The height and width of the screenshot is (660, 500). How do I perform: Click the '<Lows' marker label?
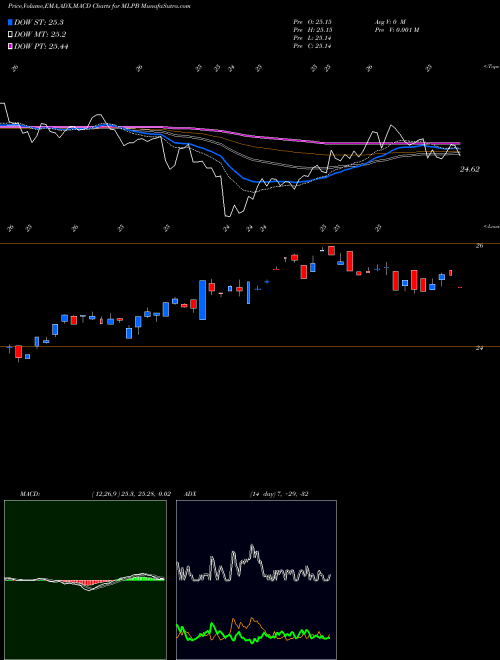(491, 226)
